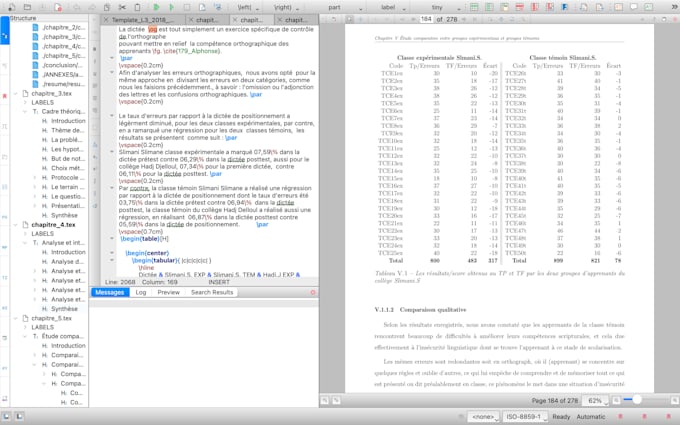Open the ISO-8859-1 encoding dropdown
Viewport: 680px width, 425px height.
pyautogui.click(x=525, y=416)
